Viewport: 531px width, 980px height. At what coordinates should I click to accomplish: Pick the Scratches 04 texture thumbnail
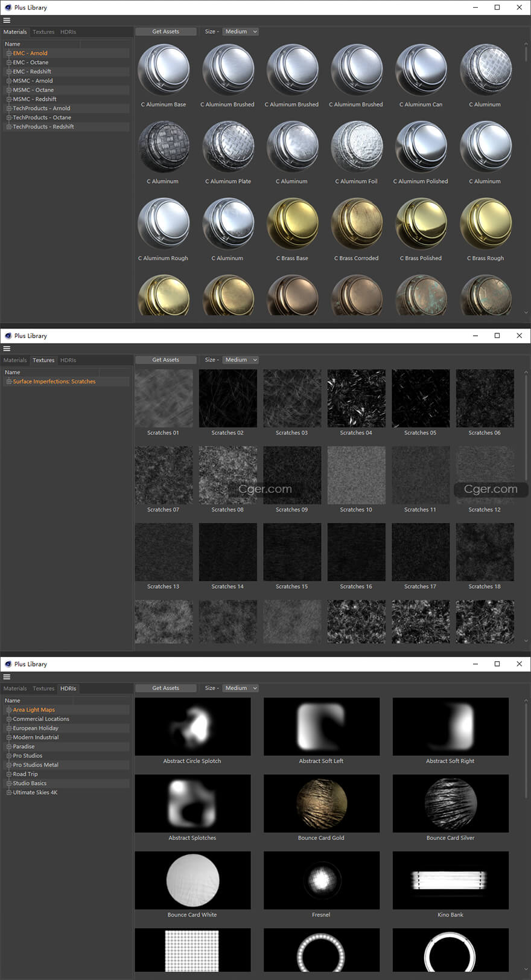tap(357, 399)
